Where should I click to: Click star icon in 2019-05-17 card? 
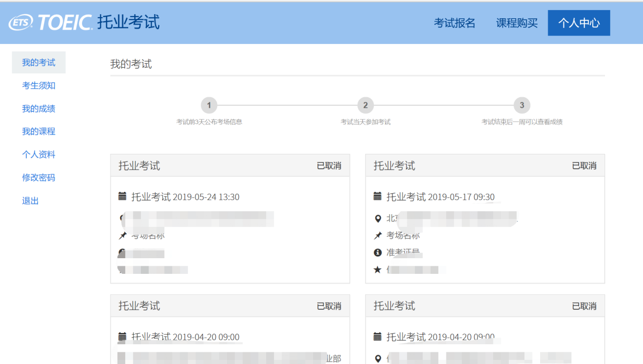pos(377,270)
